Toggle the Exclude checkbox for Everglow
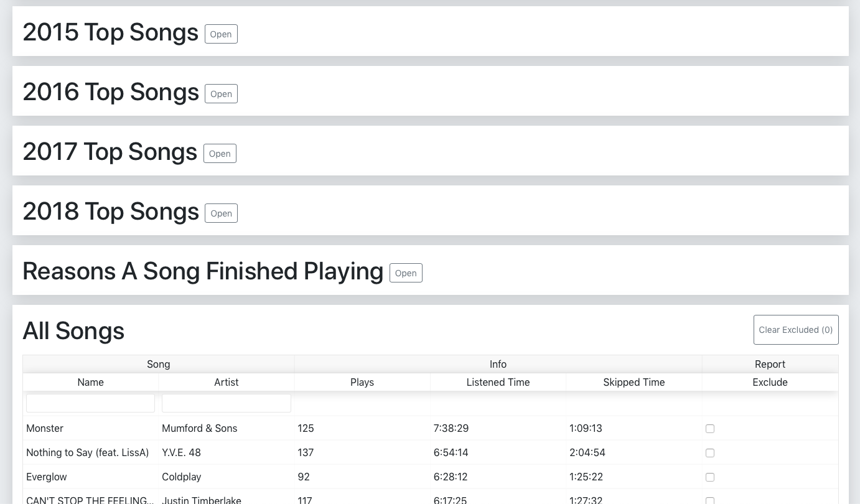 [x=710, y=477]
